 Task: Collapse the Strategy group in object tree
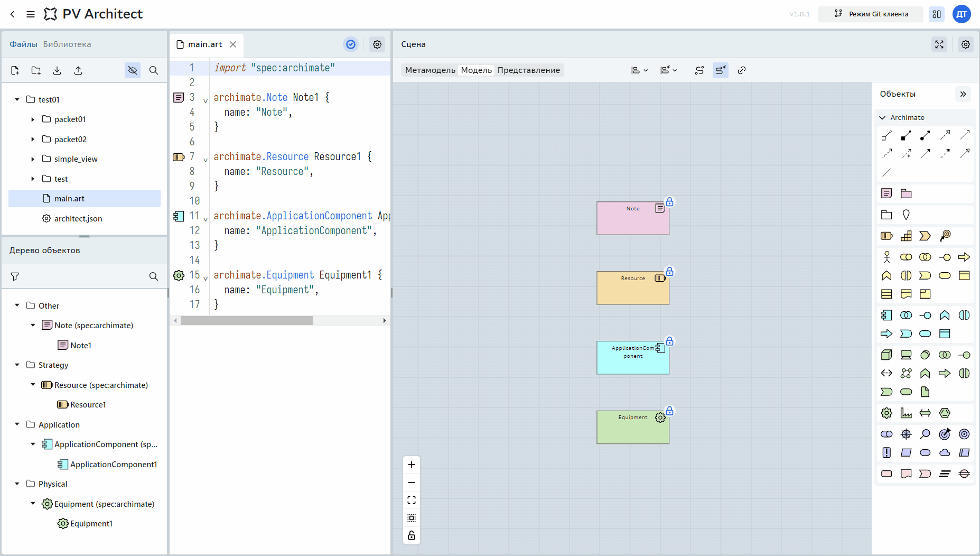click(17, 365)
